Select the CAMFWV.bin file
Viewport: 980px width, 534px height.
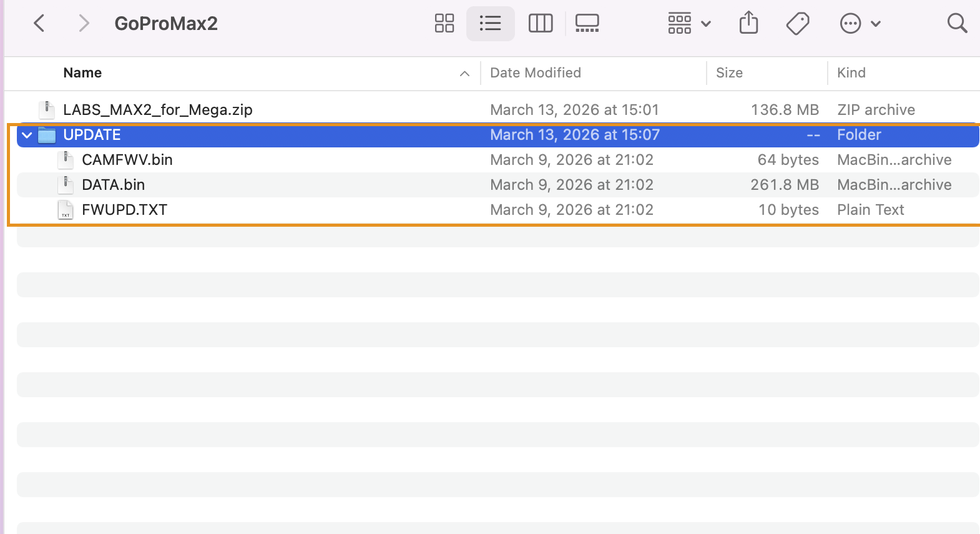click(127, 160)
